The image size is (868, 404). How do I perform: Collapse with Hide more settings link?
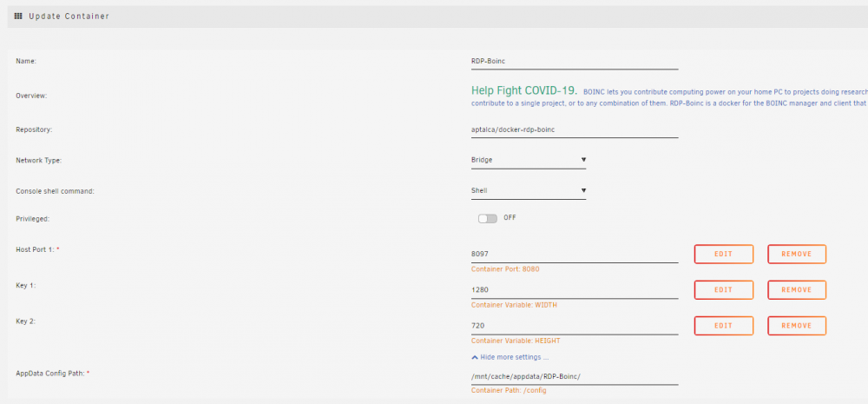click(x=510, y=357)
